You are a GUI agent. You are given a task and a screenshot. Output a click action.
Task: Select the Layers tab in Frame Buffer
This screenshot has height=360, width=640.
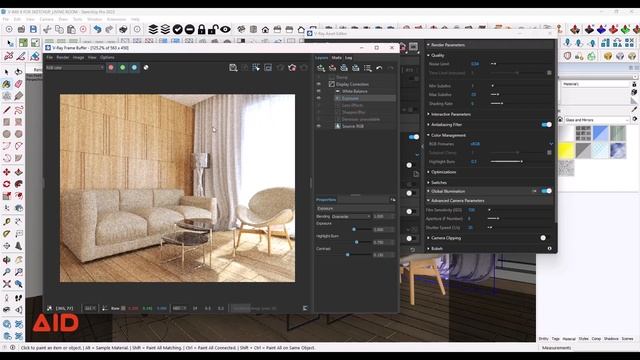[x=322, y=58]
